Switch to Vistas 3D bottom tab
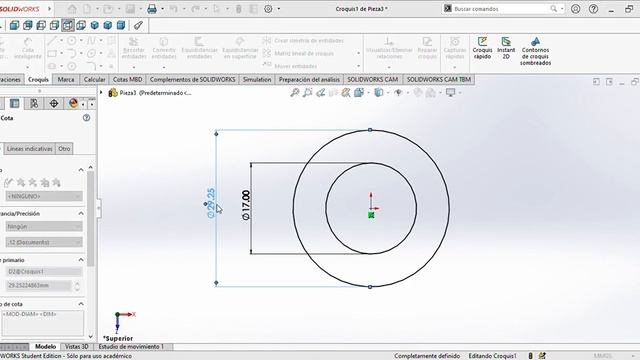Screen dimensions: 640x360 pos(77,347)
